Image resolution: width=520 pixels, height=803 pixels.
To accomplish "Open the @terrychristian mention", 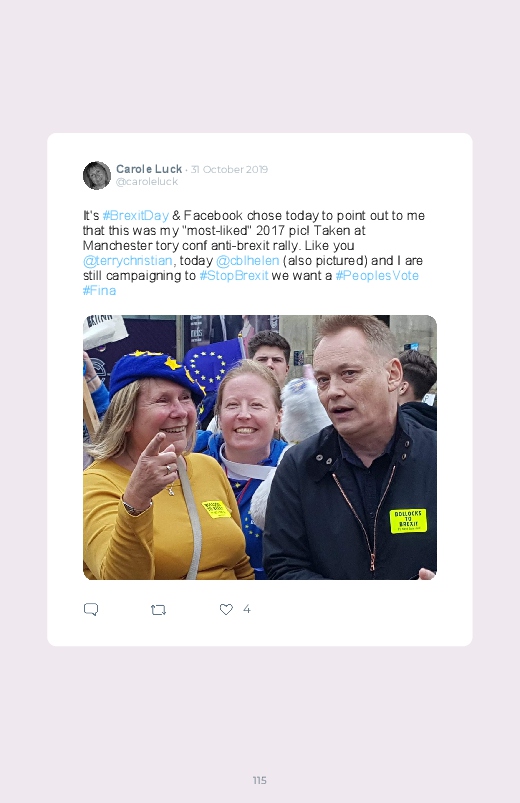I will [128, 261].
